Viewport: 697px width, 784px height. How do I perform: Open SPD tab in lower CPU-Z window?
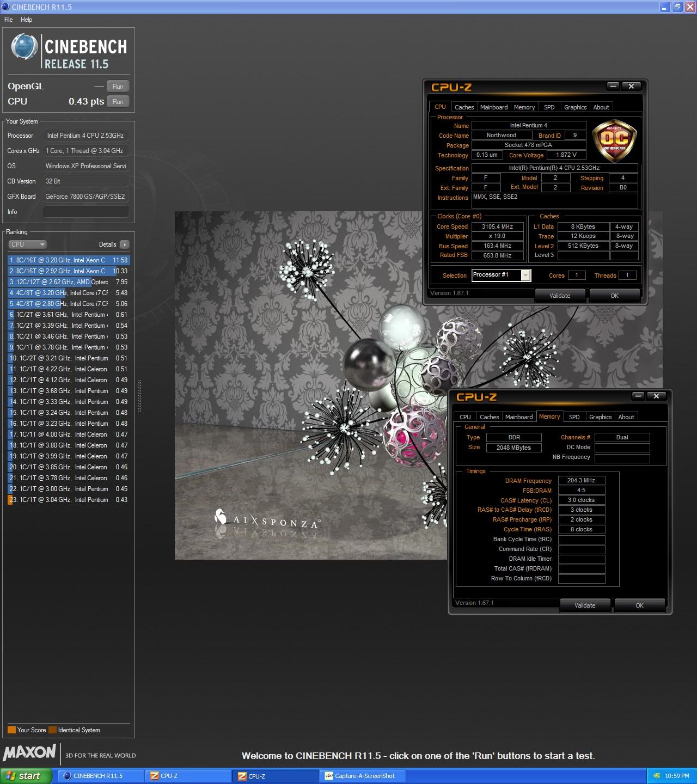coord(574,417)
